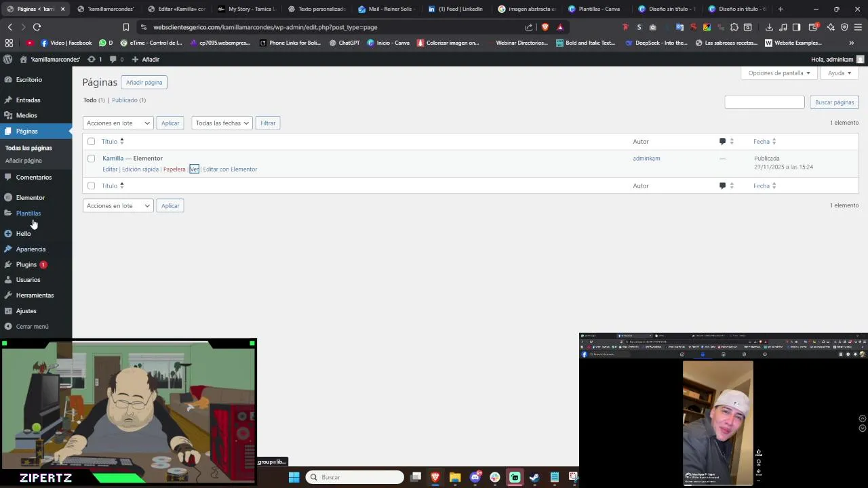Viewport: 868px width, 488px height.
Task: Open new browser tab plus button
Action: coord(781,9)
